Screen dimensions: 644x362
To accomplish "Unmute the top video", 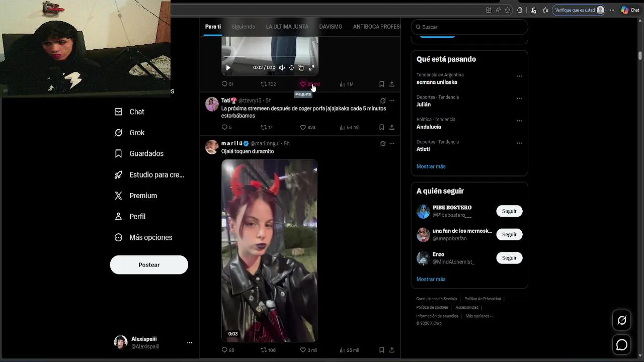I will pyautogui.click(x=282, y=67).
